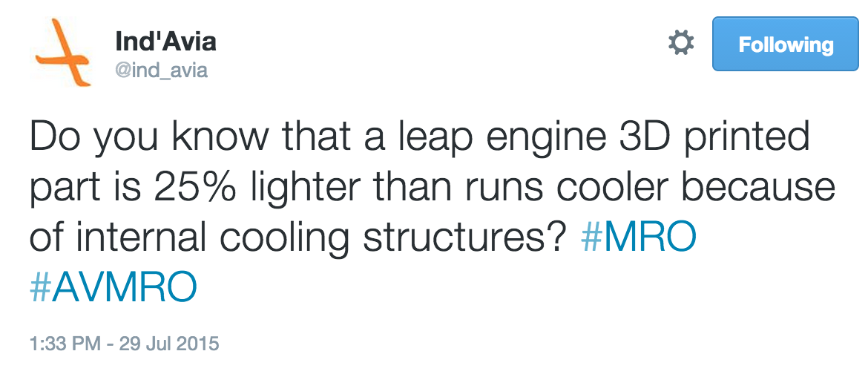Image resolution: width=868 pixels, height=377 pixels.
Task: Click the @ind_avia handle
Action: 161,71
